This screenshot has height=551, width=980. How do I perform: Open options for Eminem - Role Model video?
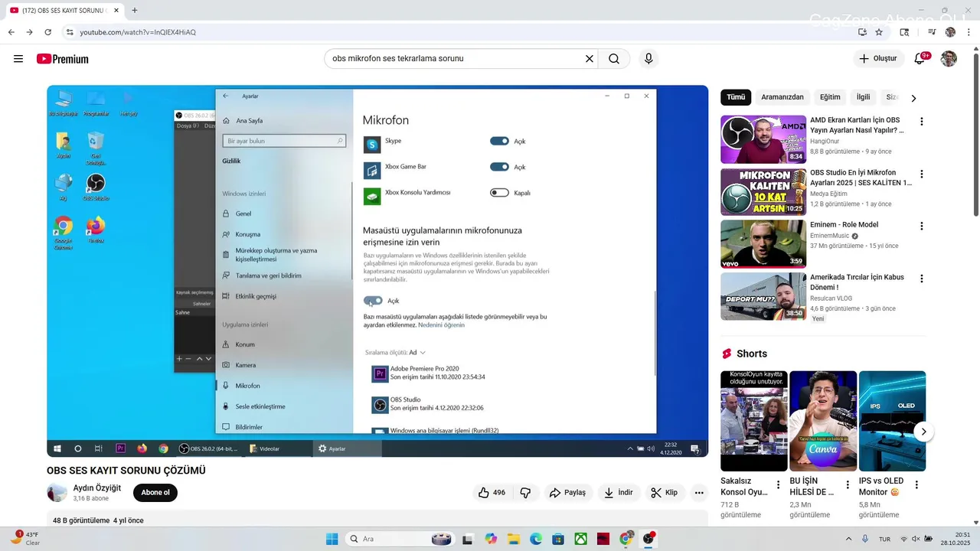click(x=922, y=227)
